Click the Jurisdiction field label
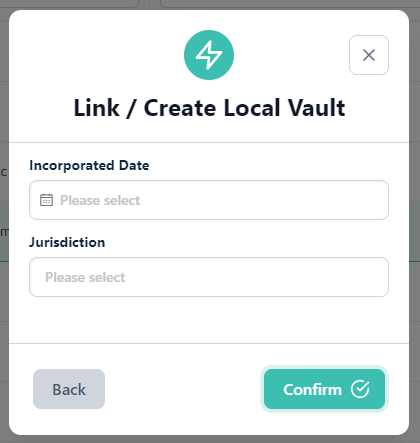The width and height of the screenshot is (420, 443). [x=67, y=242]
